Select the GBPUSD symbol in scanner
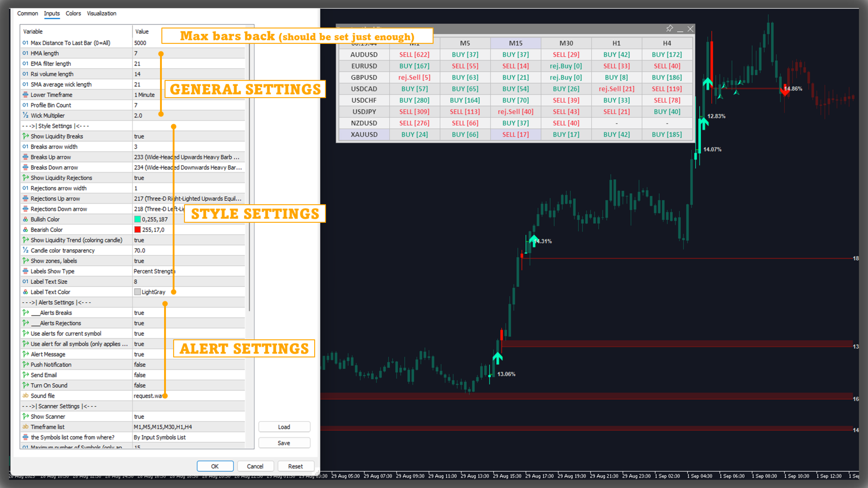The width and height of the screenshot is (868, 488). (364, 77)
